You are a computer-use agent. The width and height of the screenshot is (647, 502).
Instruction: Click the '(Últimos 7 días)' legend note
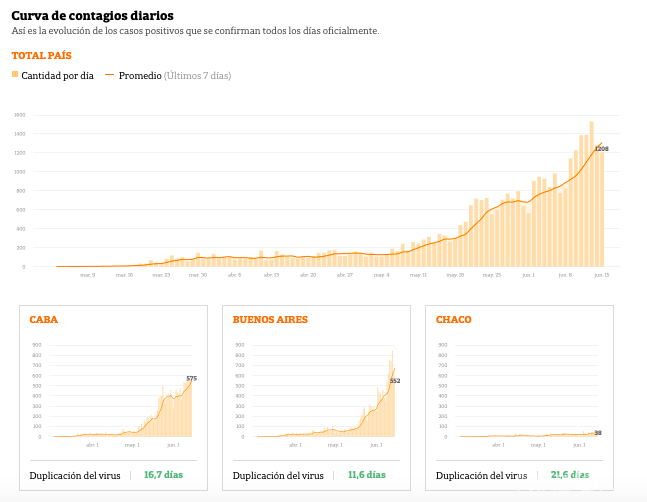click(198, 75)
